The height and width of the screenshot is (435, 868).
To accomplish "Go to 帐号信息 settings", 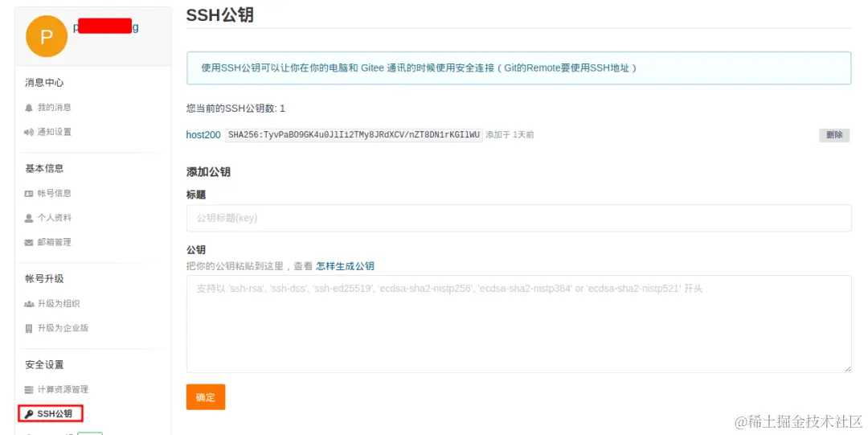I will (55, 194).
